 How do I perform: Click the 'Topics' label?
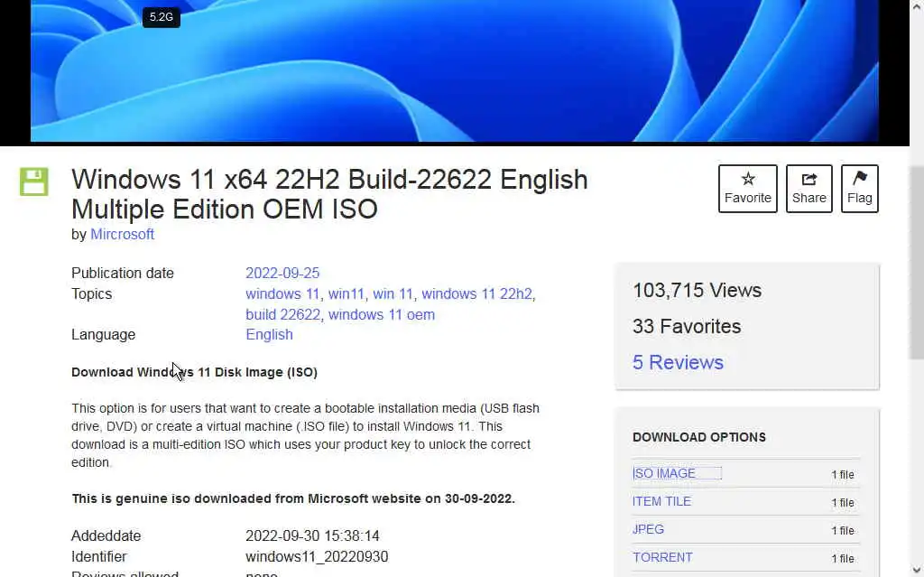point(91,293)
